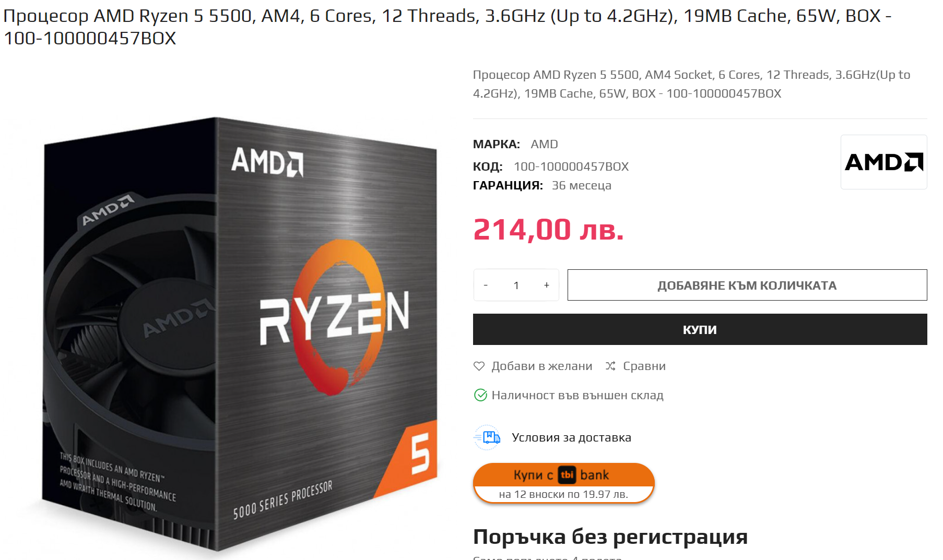Click the black КУПИ button
The height and width of the screenshot is (560, 943).
700,329
